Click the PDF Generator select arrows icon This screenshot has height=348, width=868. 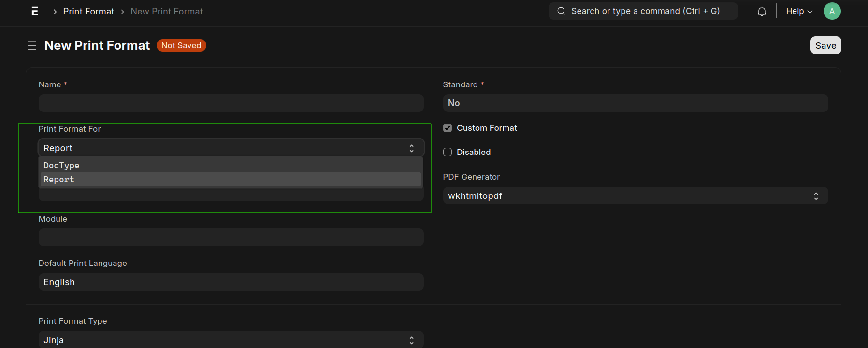pyautogui.click(x=816, y=196)
